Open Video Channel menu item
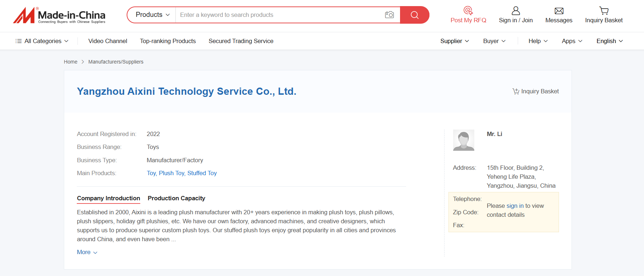 (108, 41)
